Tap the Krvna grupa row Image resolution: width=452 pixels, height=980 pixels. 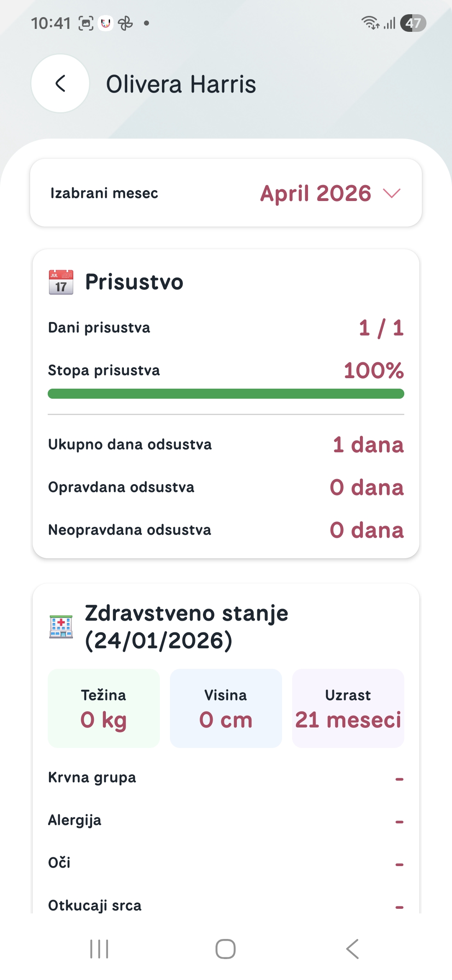tap(226, 778)
